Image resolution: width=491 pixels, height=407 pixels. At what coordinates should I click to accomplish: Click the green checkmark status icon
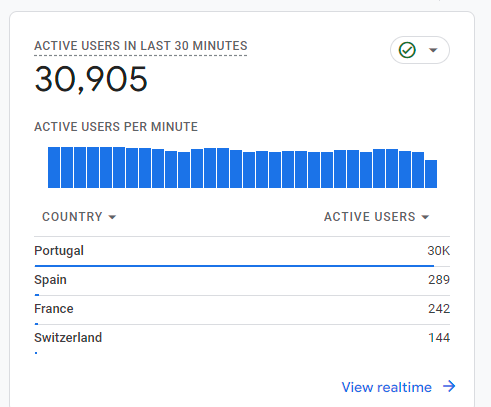[407, 50]
